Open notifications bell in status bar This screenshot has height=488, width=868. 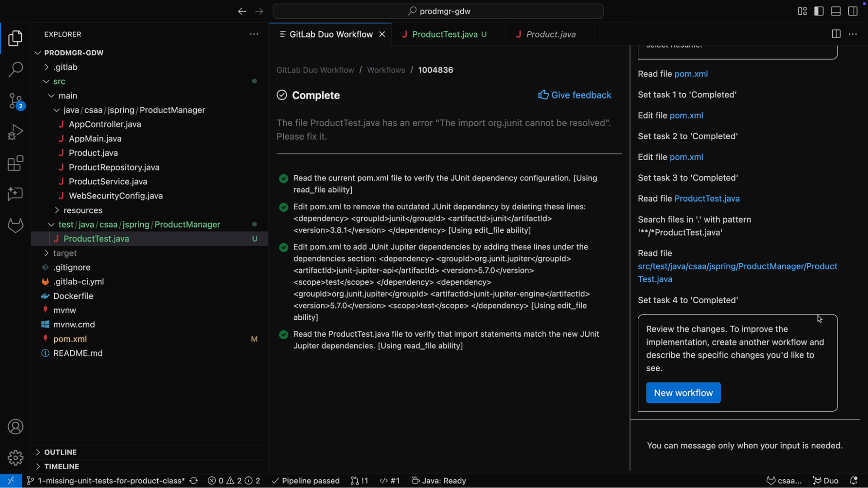coord(854,481)
